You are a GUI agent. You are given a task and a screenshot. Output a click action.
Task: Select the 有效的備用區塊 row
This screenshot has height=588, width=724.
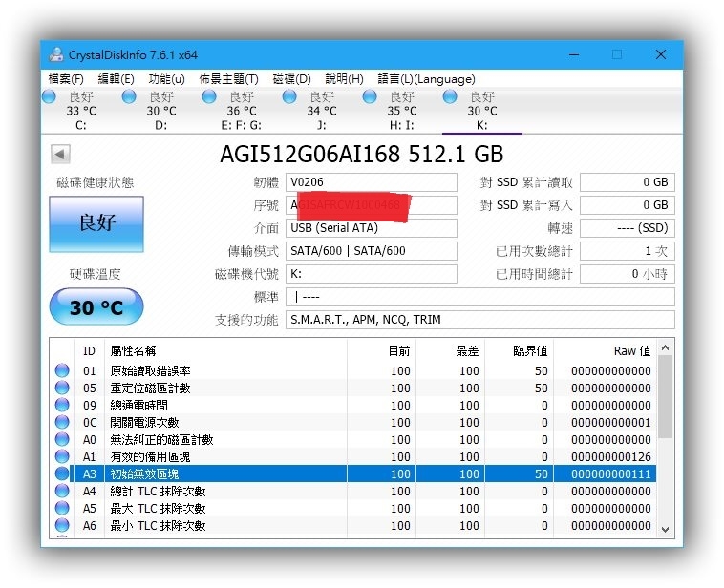[352, 456]
